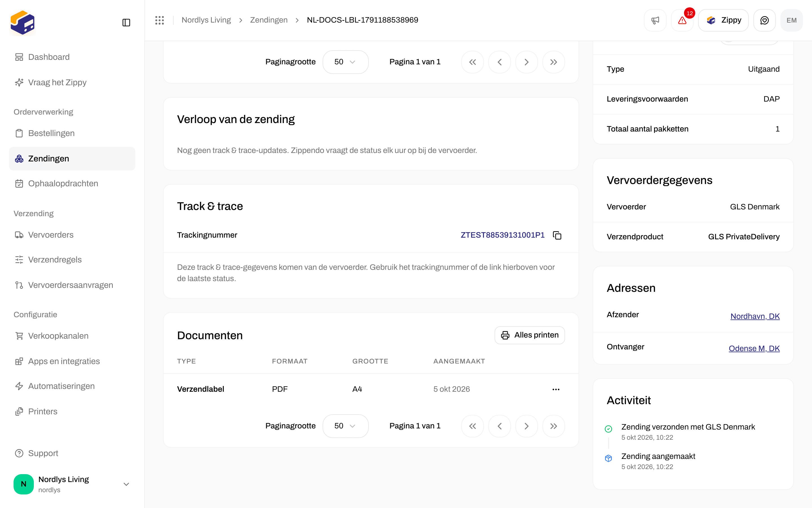Open Automatiseringen
The height and width of the screenshot is (508, 812).
[x=72, y=386]
